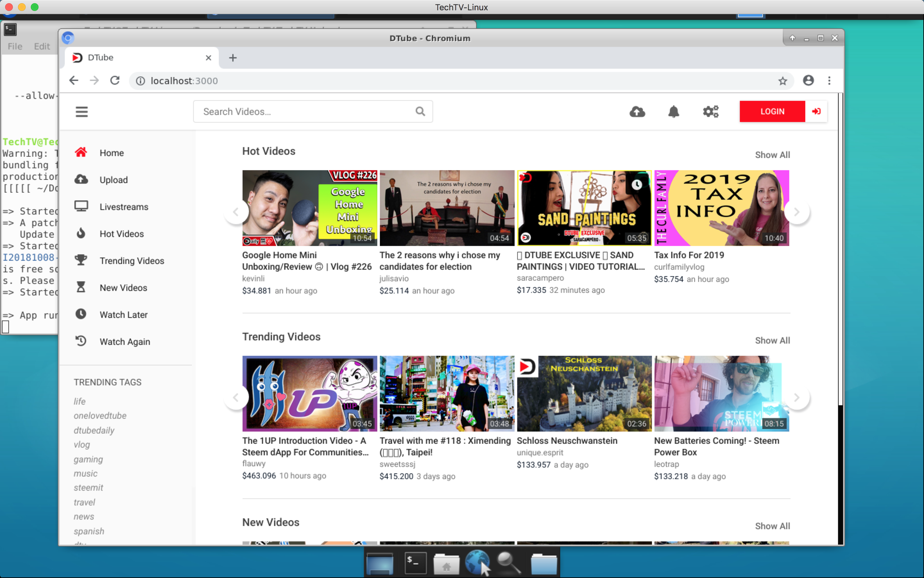Open the terminal from the dock
The height and width of the screenshot is (578, 924).
pos(415,563)
